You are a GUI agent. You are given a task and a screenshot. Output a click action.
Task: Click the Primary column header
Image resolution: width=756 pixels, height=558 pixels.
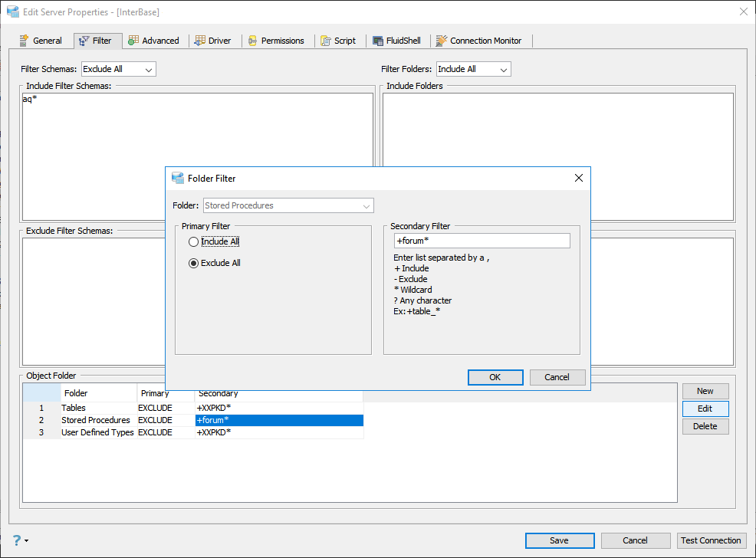[x=166, y=394]
